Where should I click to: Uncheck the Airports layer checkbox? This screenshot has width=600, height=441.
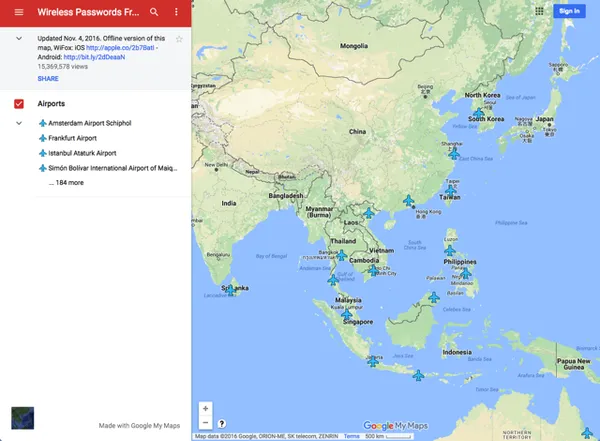click(19, 104)
